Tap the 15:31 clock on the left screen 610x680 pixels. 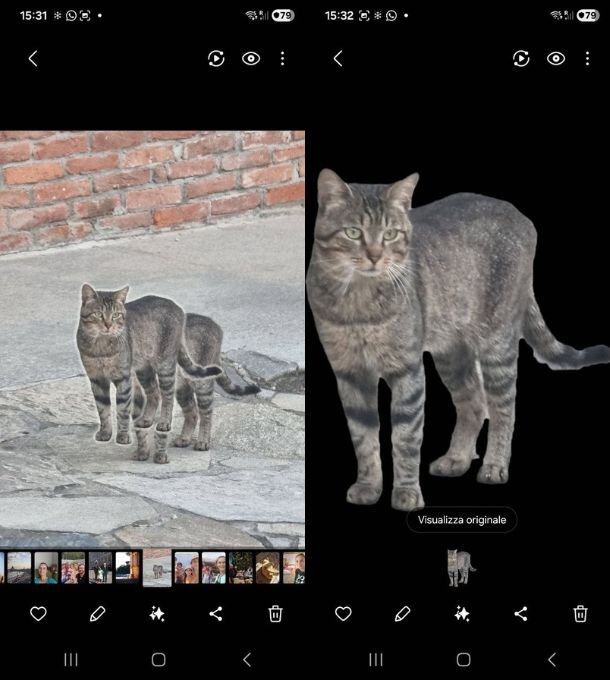33,16
